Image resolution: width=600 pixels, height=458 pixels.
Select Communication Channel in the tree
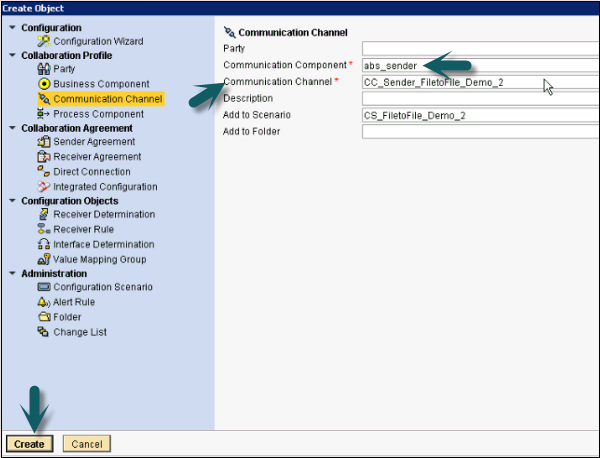pyautogui.click(x=107, y=99)
